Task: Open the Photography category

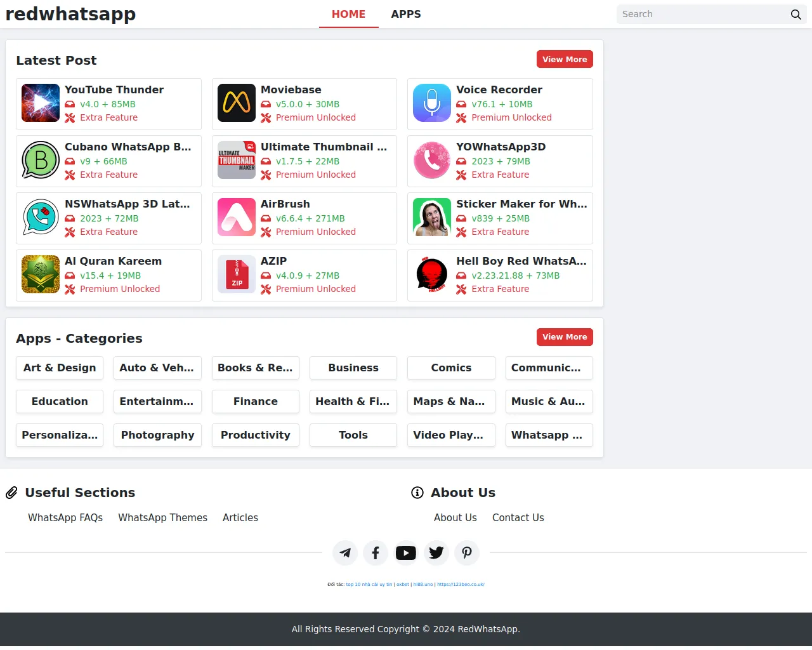Action: pyautogui.click(x=157, y=435)
